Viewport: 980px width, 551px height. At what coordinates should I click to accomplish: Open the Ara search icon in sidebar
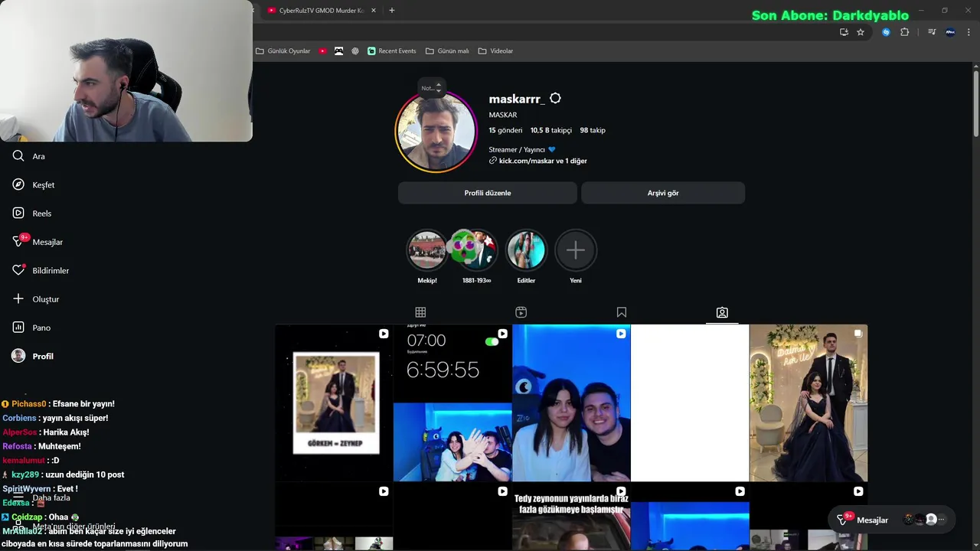[18, 156]
